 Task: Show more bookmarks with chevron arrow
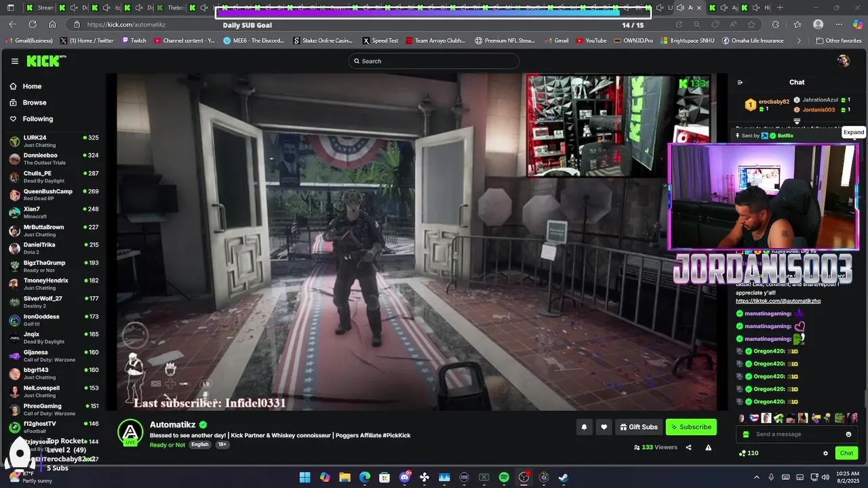click(x=799, y=41)
